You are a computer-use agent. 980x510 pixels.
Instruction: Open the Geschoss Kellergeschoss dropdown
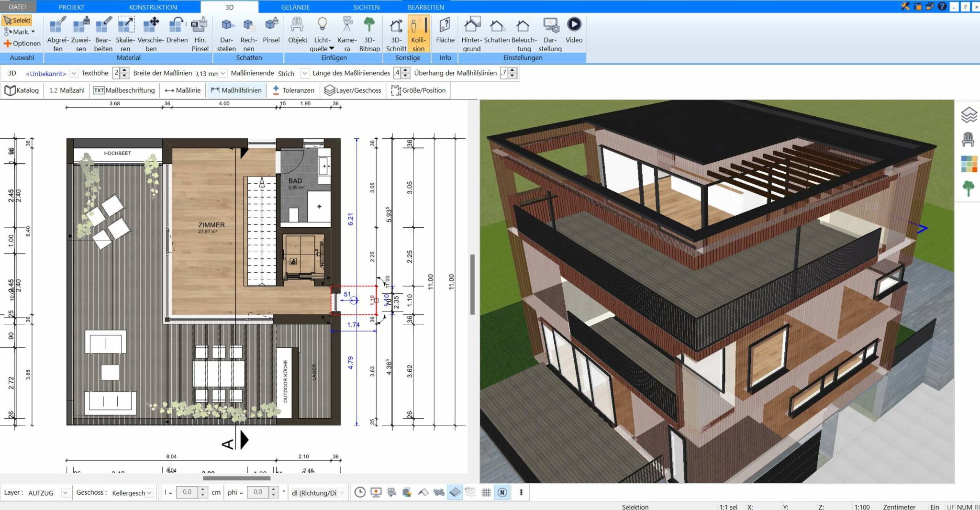(x=149, y=493)
